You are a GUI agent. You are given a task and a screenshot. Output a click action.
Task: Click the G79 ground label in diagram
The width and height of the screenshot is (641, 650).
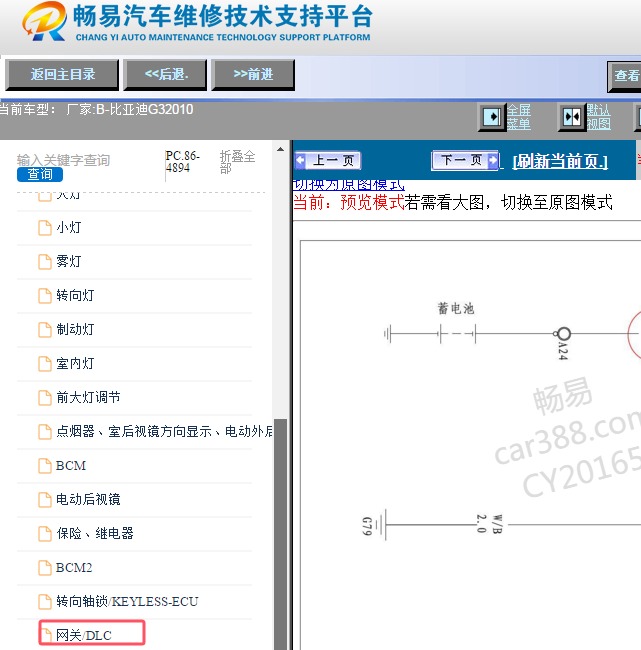click(367, 526)
